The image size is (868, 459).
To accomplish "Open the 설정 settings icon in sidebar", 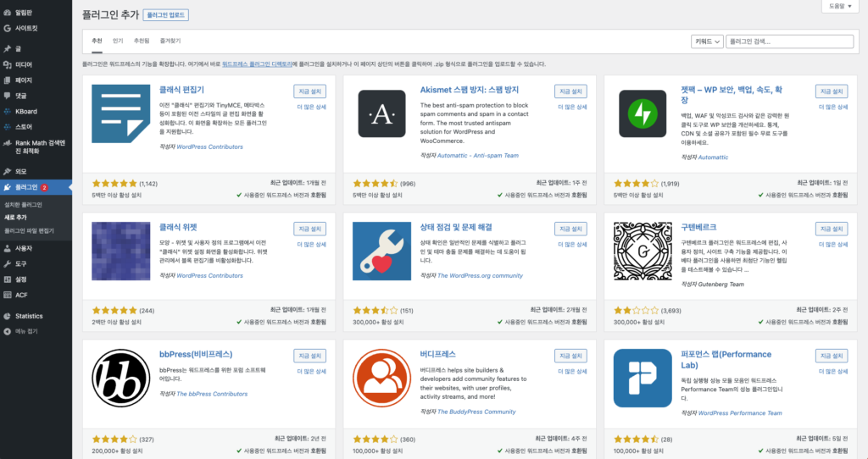I will 7,279.
